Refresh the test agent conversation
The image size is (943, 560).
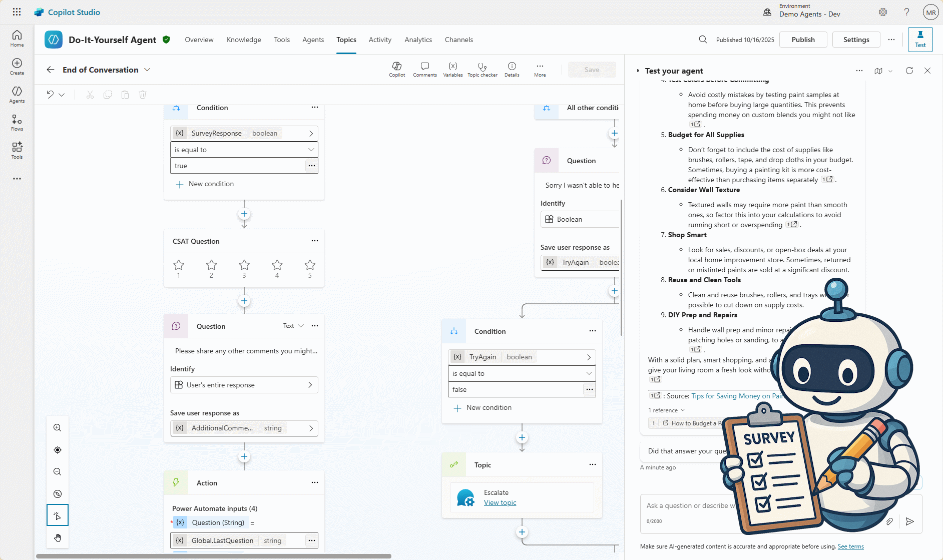909,71
